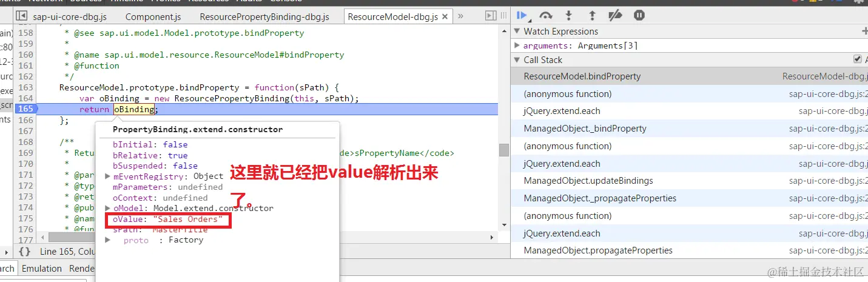This screenshot has height=282, width=868.
Task: Click the step into function icon
Action: [x=569, y=16]
